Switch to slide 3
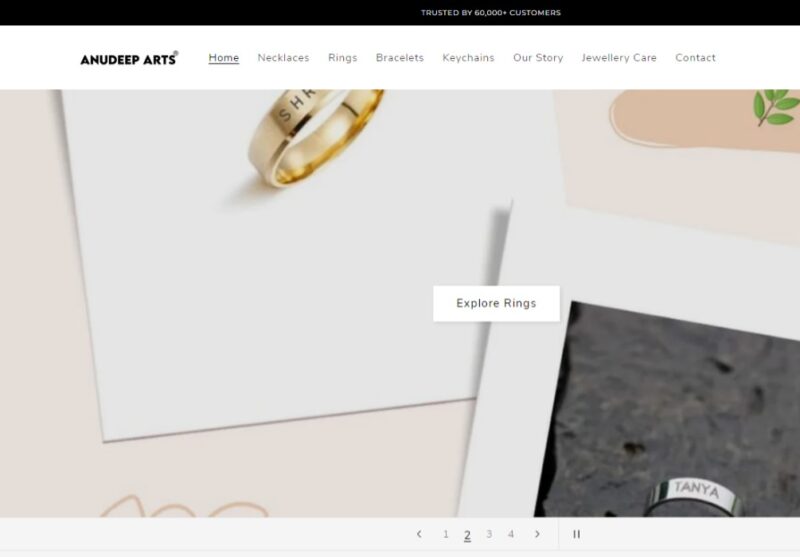The height and width of the screenshot is (557, 800). [489, 534]
